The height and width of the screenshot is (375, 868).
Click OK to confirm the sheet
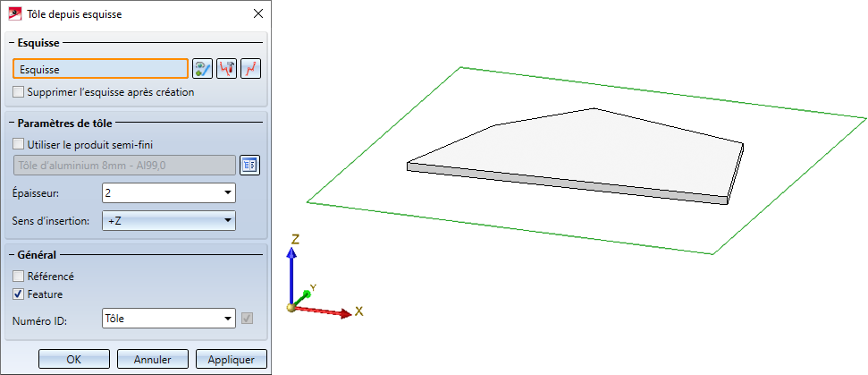click(x=73, y=359)
